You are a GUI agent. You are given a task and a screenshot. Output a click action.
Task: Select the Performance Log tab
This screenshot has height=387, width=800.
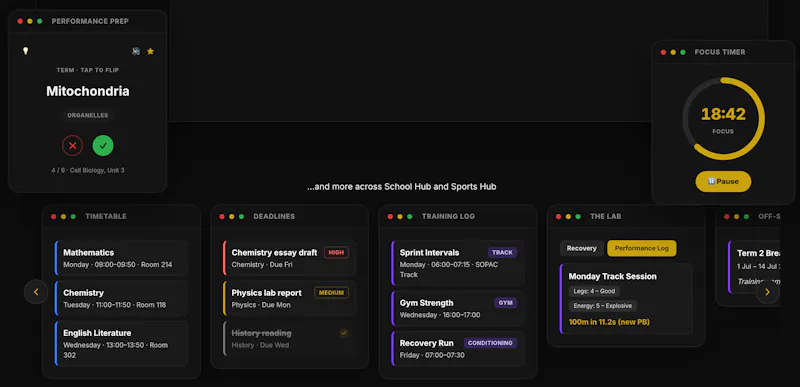pos(641,248)
